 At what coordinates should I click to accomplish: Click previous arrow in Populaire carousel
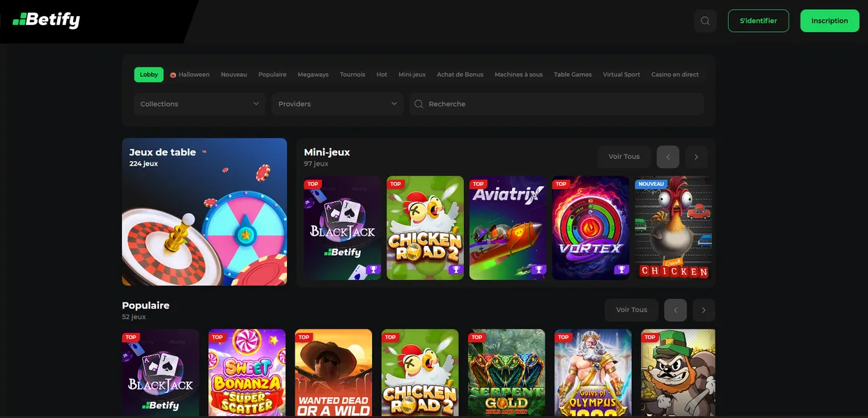(x=675, y=310)
